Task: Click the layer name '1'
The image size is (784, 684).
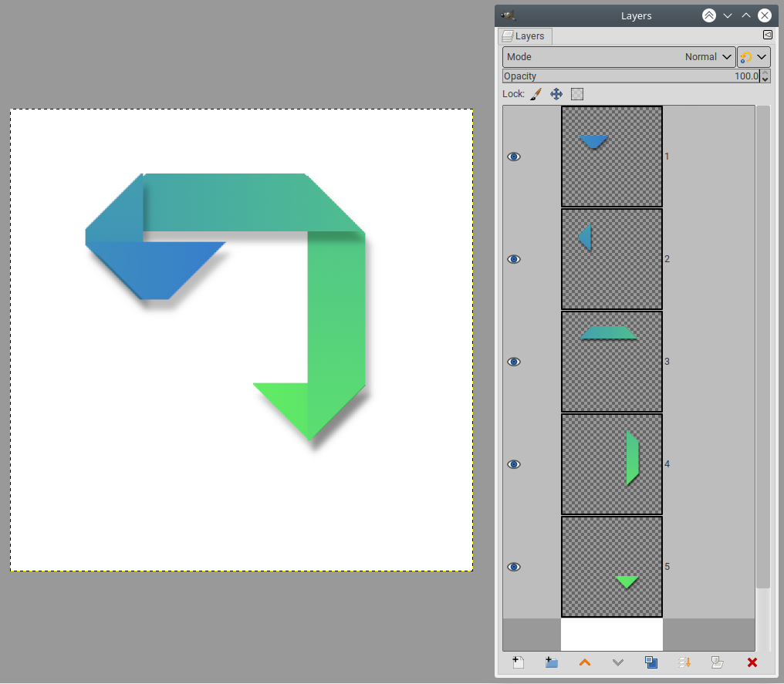Action: (667, 157)
